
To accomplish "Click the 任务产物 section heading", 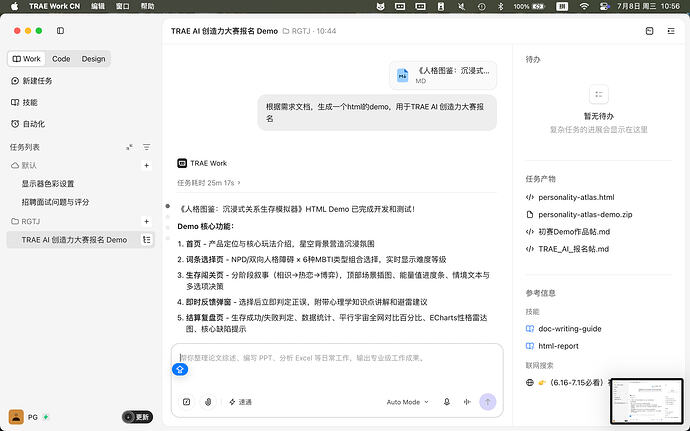I will click(540, 179).
